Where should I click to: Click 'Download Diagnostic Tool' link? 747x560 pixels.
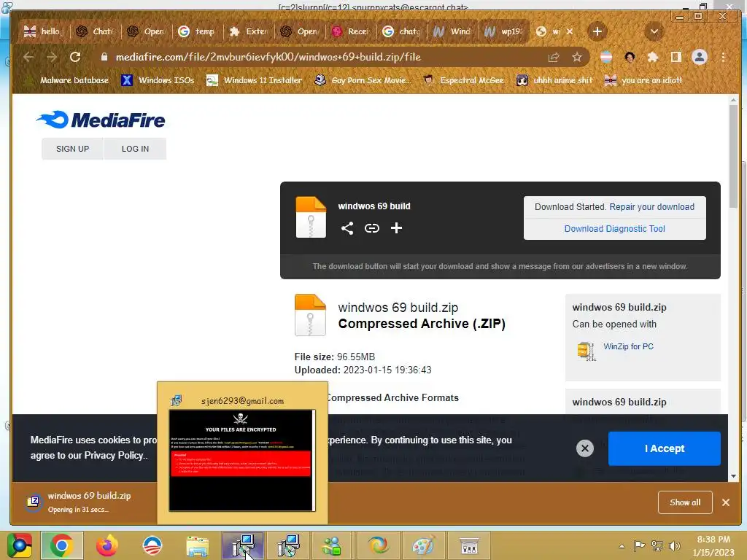point(614,228)
